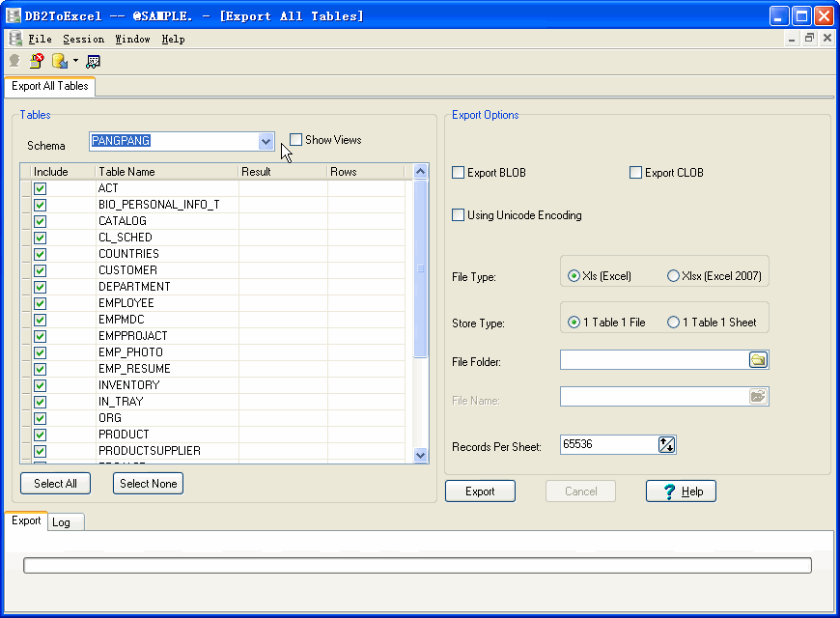Click the Export button
This screenshot has width=840, height=618.
pos(480,491)
